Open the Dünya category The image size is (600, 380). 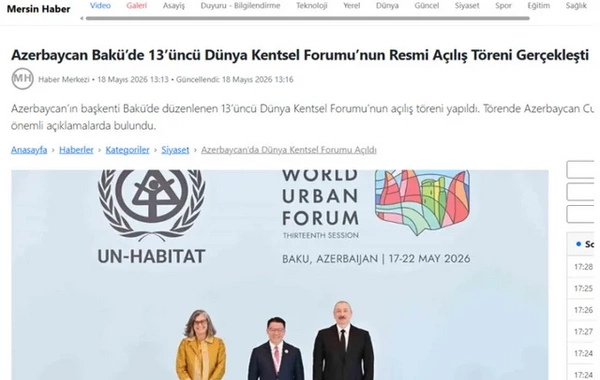tap(387, 5)
